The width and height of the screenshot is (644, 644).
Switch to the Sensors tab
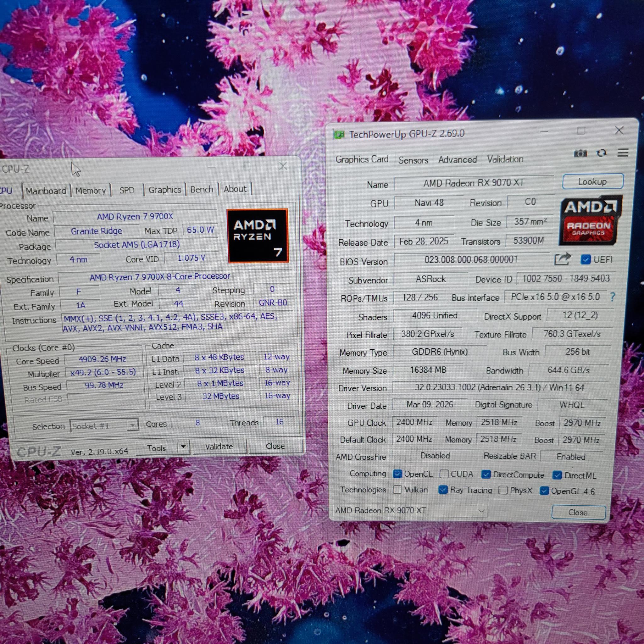click(x=413, y=160)
